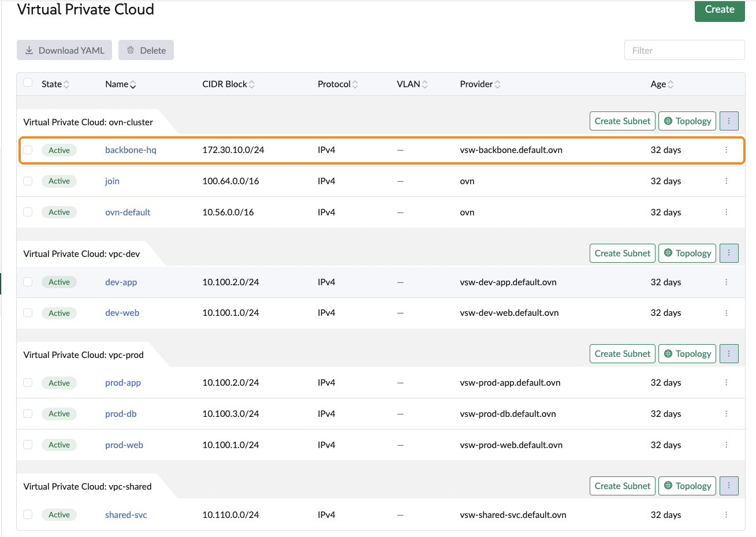This screenshot has width=756, height=537.
Task: Open ovn-cluster group more-actions menu
Action: coord(729,121)
